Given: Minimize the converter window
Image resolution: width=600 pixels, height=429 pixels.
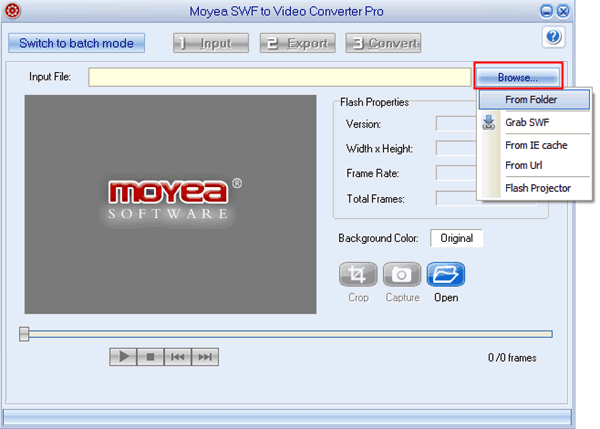Looking at the screenshot, I should tap(546, 11).
